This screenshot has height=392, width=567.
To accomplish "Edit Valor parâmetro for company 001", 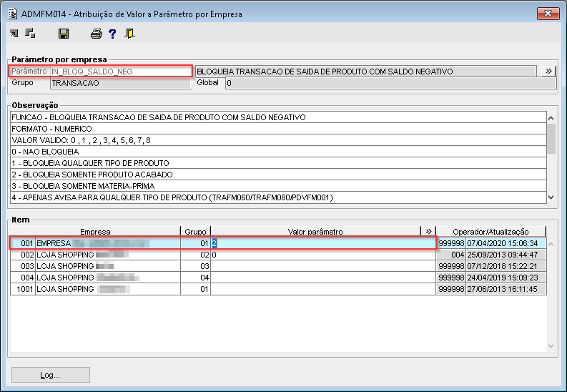I will (x=323, y=243).
